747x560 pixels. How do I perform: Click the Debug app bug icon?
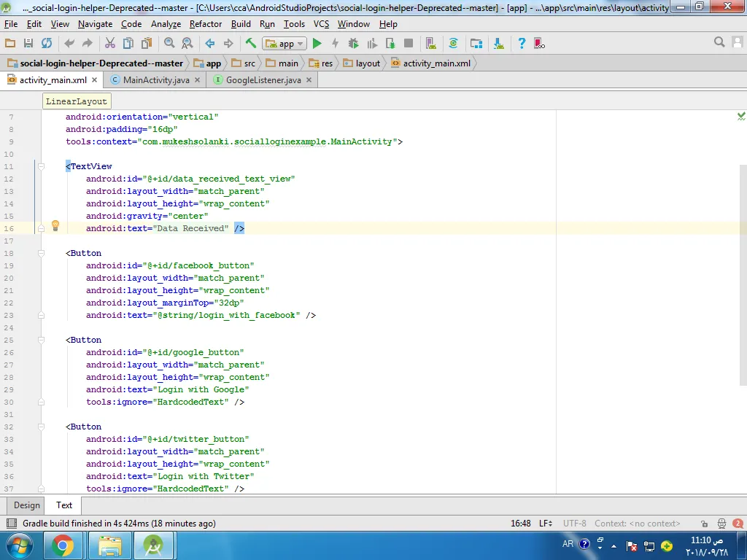[354, 44]
